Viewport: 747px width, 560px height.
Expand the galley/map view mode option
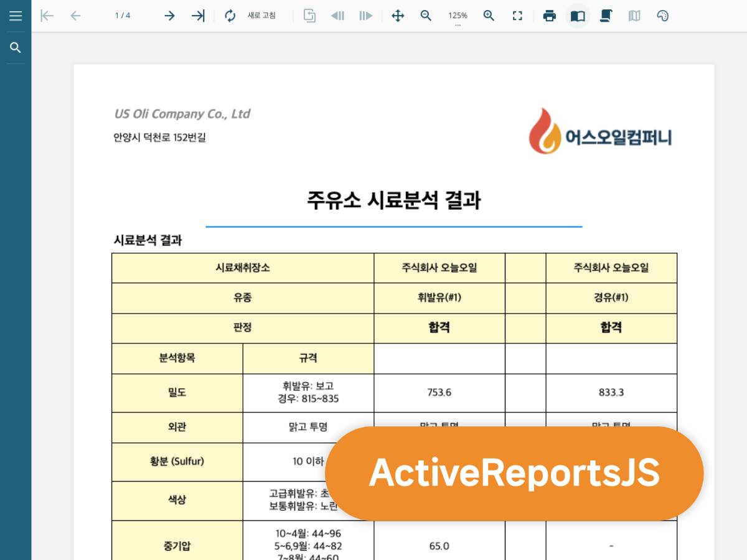tap(634, 16)
